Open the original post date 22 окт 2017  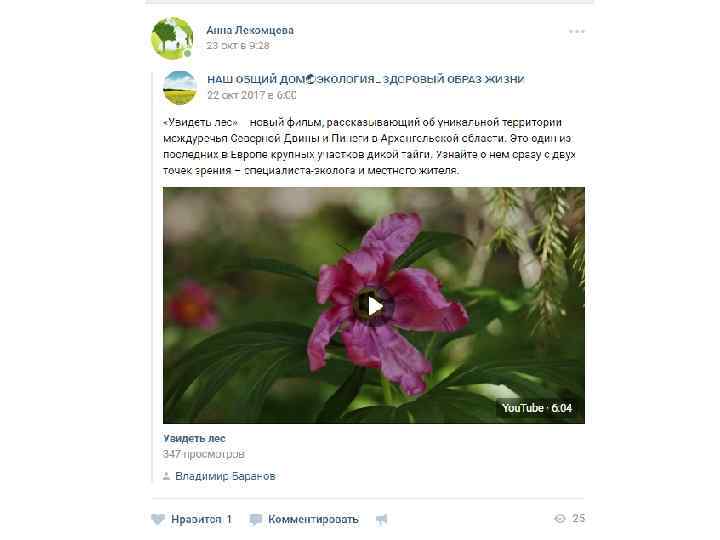(x=252, y=95)
